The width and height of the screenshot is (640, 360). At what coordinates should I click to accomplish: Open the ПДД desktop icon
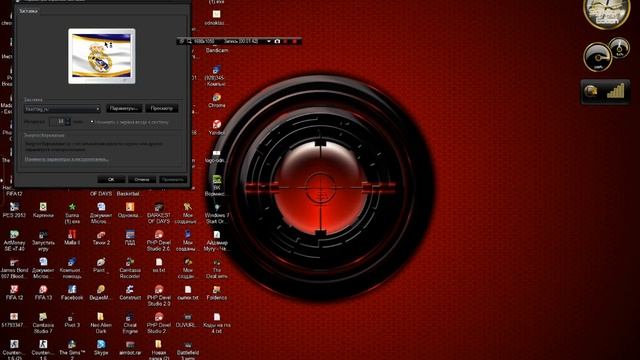click(130, 237)
